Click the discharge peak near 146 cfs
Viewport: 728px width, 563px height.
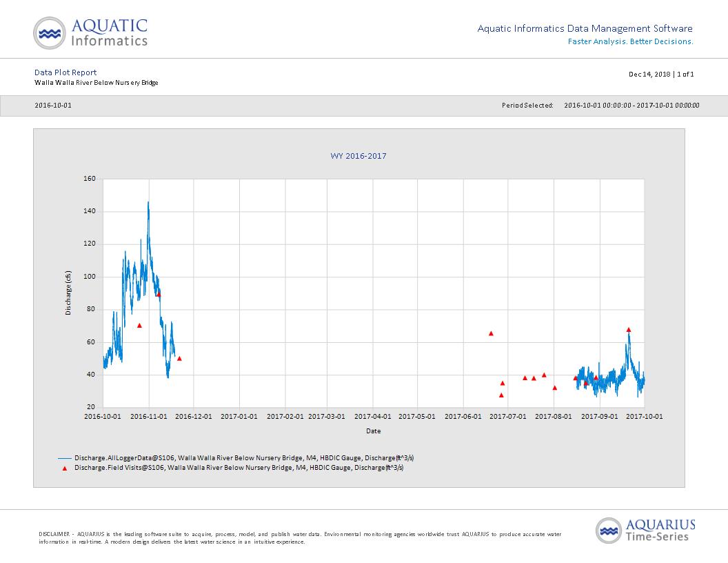click(149, 203)
